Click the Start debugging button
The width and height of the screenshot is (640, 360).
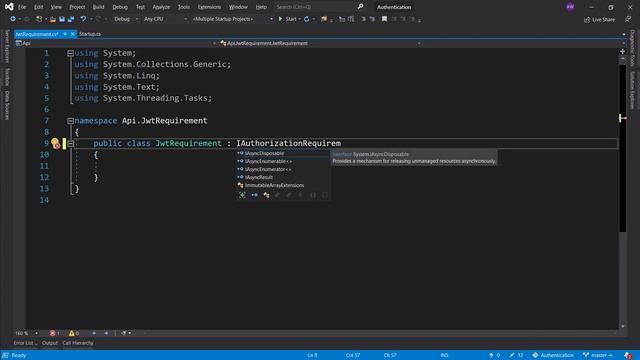pyautogui.click(x=287, y=19)
